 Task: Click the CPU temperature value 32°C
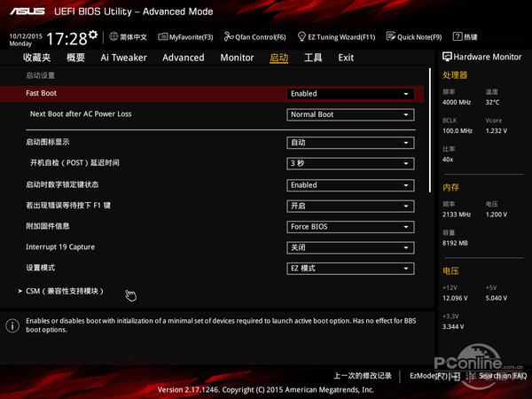tap(492, 102)
